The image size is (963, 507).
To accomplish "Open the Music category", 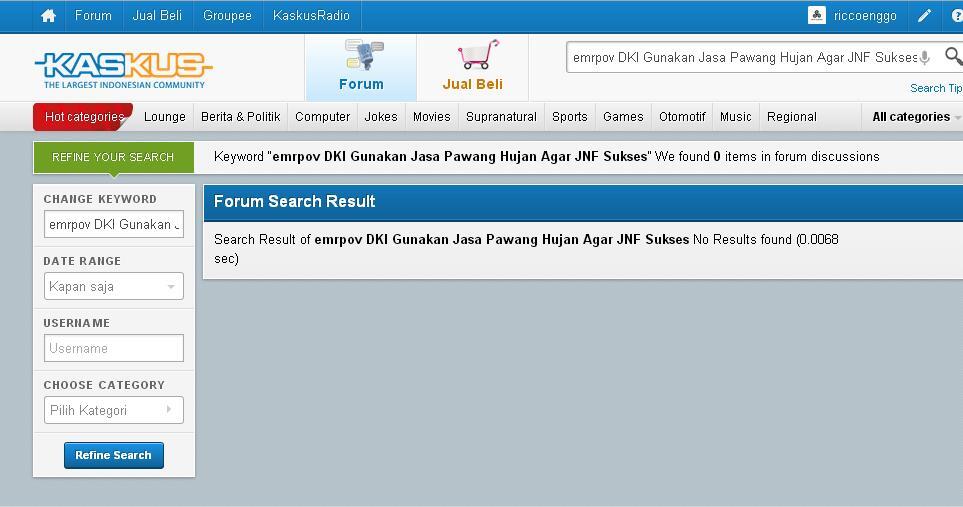I will [x=736, y=117].
